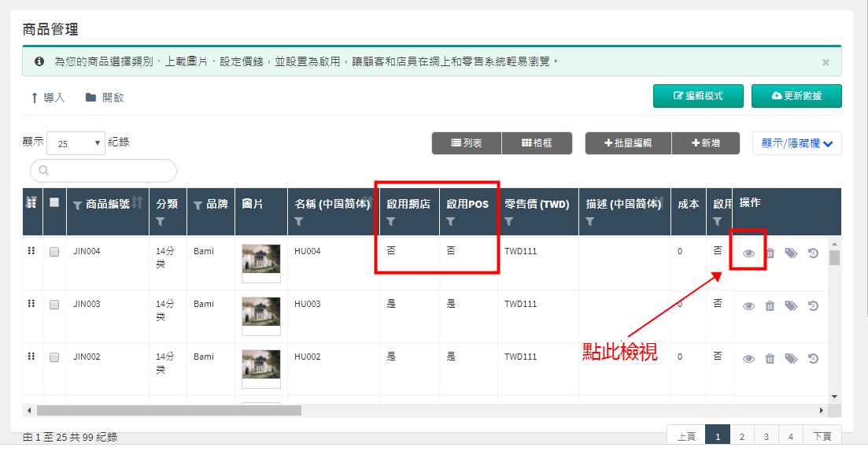Go to 上頁 previous page
868x451 pixels.
coord(686,437)
